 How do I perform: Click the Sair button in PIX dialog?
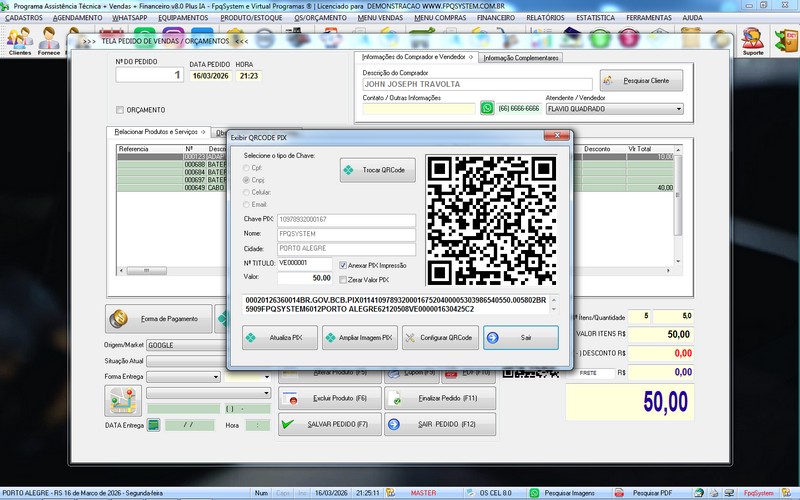coord(521,338)
